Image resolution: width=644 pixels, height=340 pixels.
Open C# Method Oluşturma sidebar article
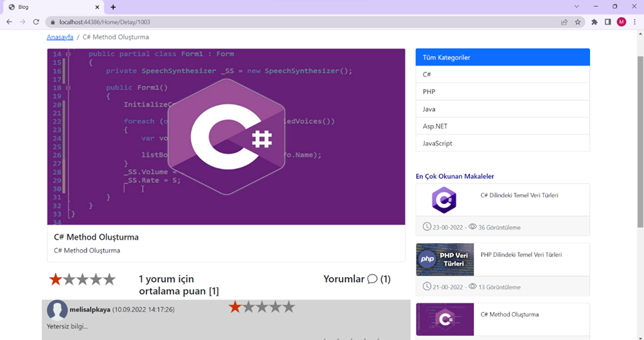coord(510,315)
